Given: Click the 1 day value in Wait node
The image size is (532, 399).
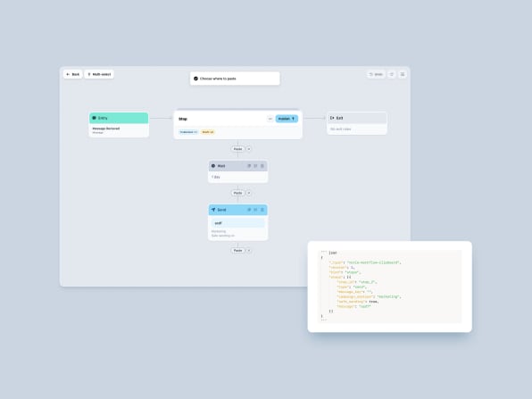Looking at the screenshot, I should tap(216, 177).
